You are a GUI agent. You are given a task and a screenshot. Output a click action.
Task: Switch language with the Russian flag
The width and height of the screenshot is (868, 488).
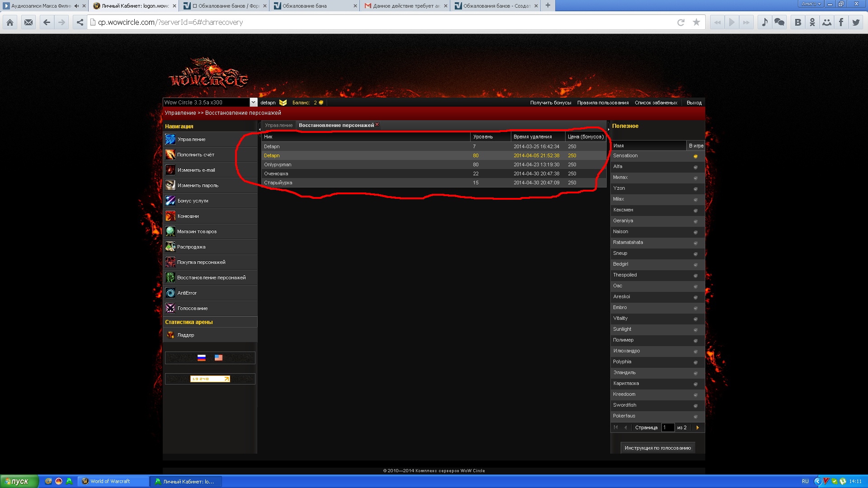(202, 358)
